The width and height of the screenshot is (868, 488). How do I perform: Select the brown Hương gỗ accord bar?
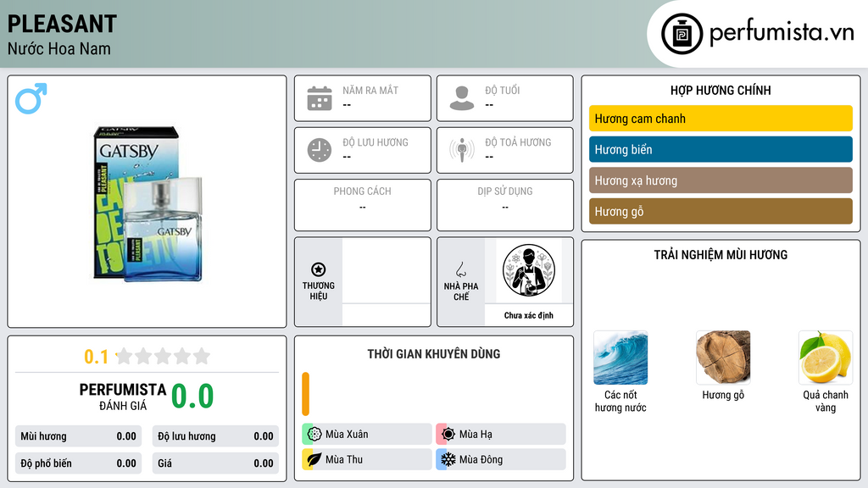[x=721, y=211]
